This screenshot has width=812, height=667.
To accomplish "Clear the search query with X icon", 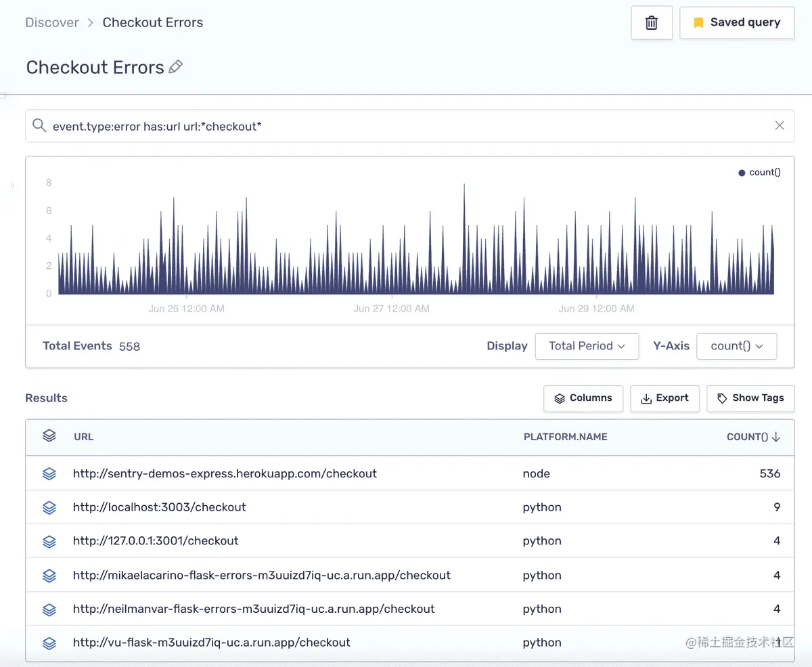I will pyautogui.click(x=780, y=126).
